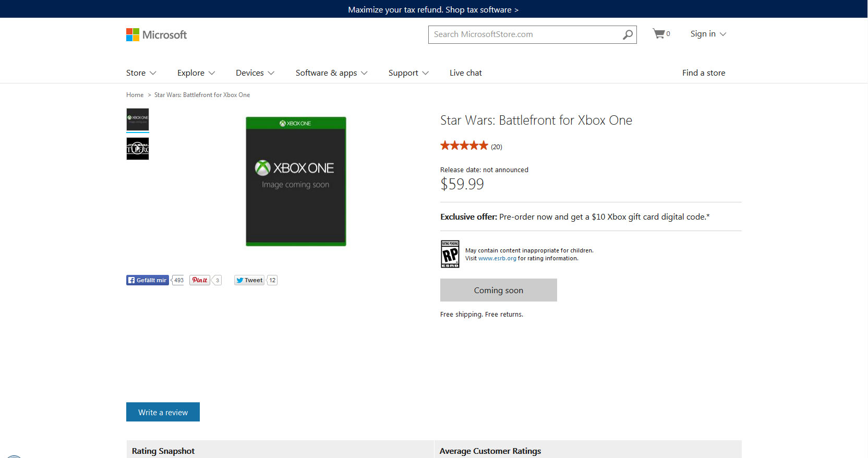The image size is (868, 458).
Task: Click the tax software banner link
Action: point(433,9)
